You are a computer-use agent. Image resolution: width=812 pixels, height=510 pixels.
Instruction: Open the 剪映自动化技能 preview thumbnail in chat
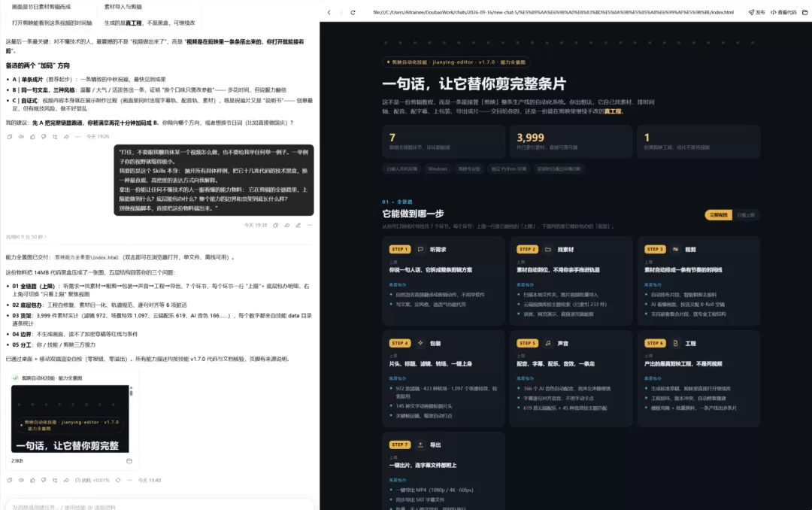tap(70, 419)
